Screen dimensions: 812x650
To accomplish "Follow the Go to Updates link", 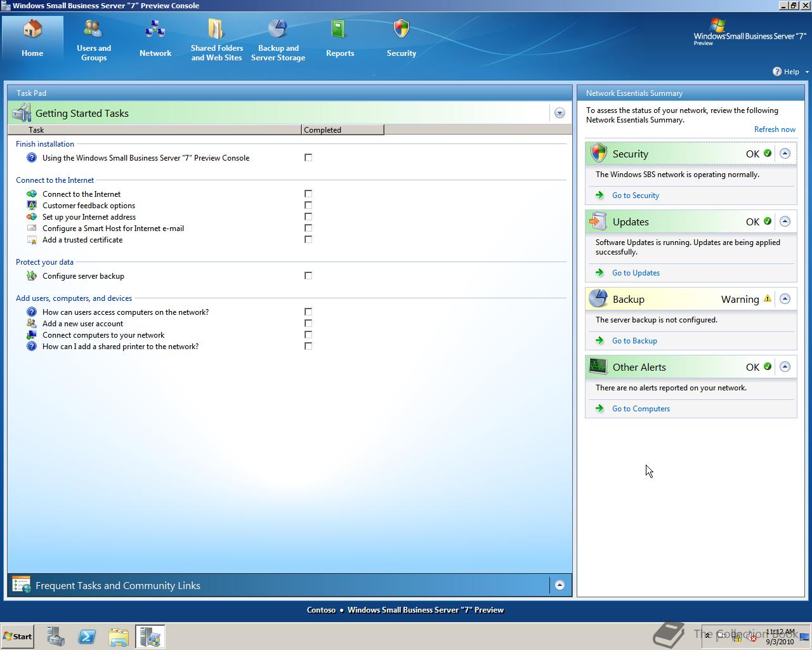I will coord(636,273).
